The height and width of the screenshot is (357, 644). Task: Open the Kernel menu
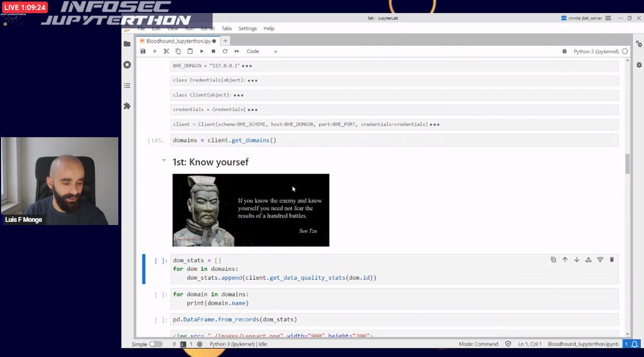click(x=208, y=28)
